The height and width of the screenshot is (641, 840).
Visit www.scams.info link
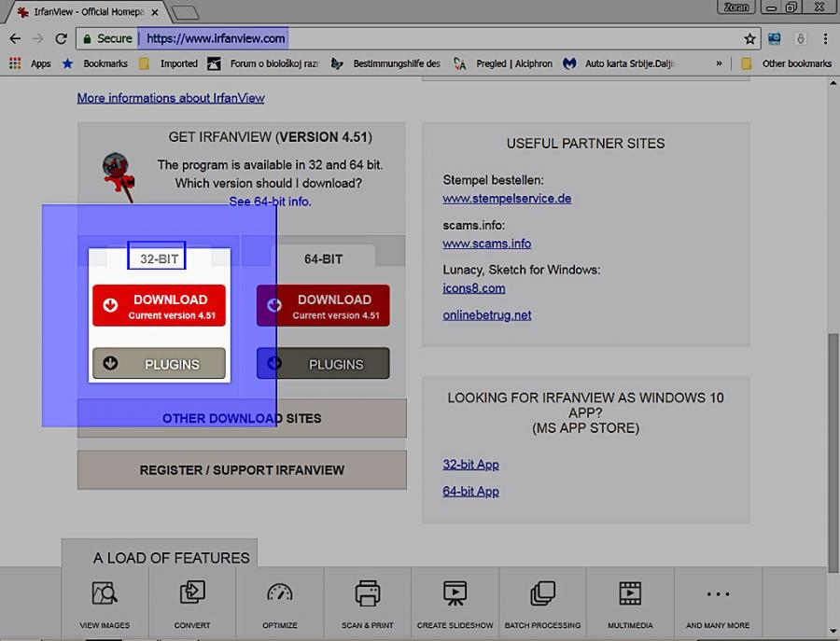(487, 244)
